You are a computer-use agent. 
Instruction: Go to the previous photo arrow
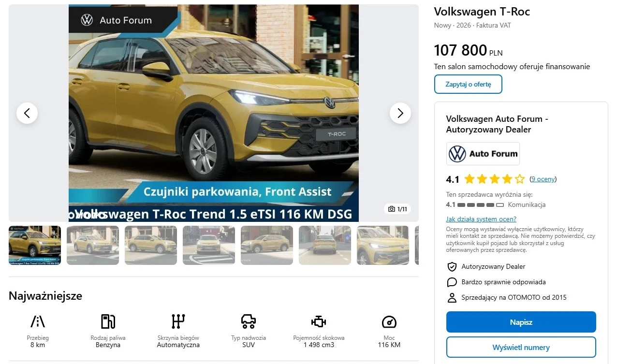point(27,113)
